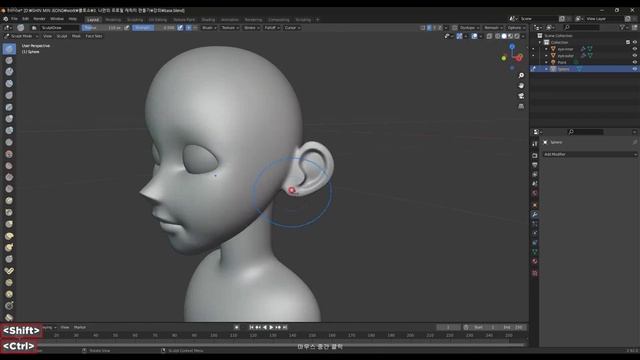Screen dimensions: 640x360
Task: Select the Flatten brush
Action: (x=9, y=166)
